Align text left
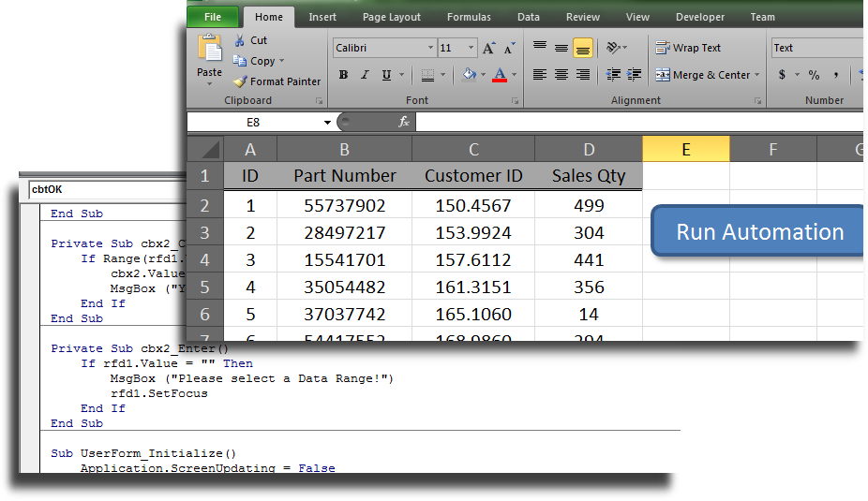This screenshot has width=868, height=501. pyautogui.click(x=540, y=75)
